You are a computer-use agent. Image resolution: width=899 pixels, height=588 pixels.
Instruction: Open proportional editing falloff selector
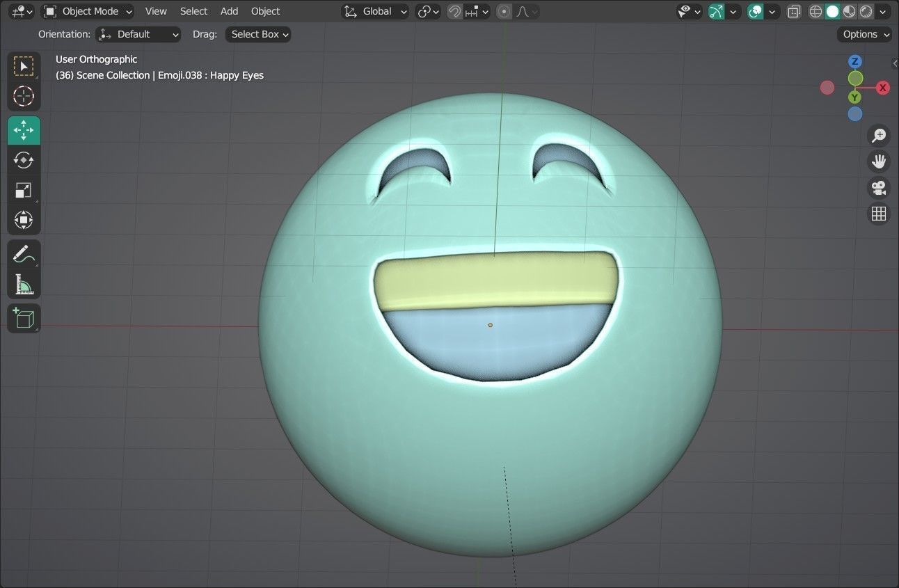pos(527,11)
